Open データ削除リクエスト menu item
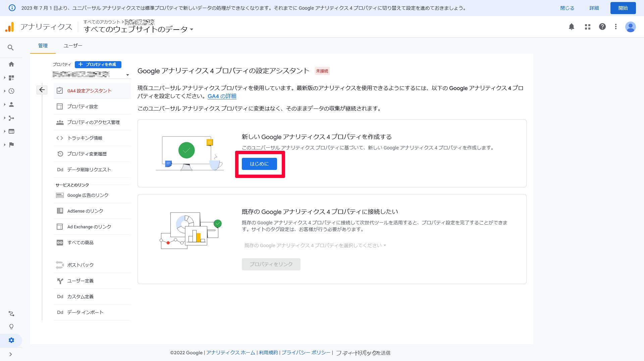Image resolution: width=644 pixels, height=361 pixels. (92, 170)
